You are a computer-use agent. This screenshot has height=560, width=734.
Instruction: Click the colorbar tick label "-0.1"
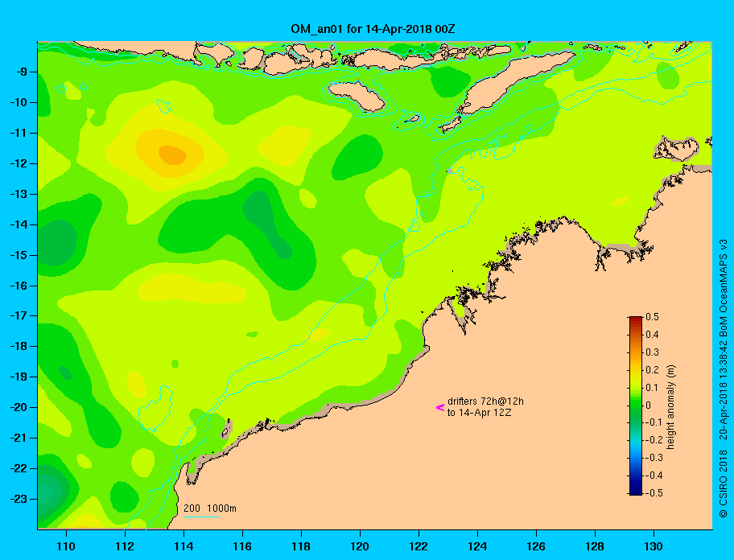click(x=654, y=422)
